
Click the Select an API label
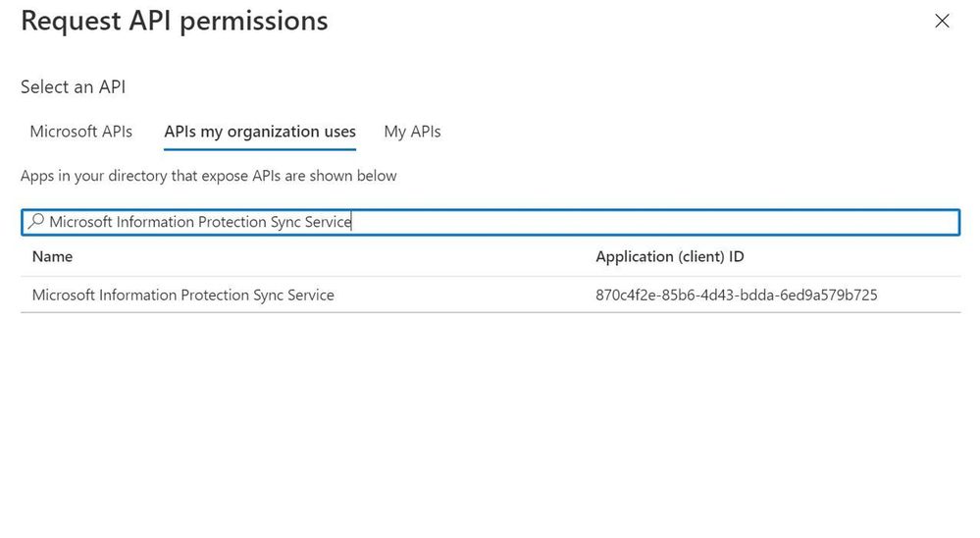(73, 86)
